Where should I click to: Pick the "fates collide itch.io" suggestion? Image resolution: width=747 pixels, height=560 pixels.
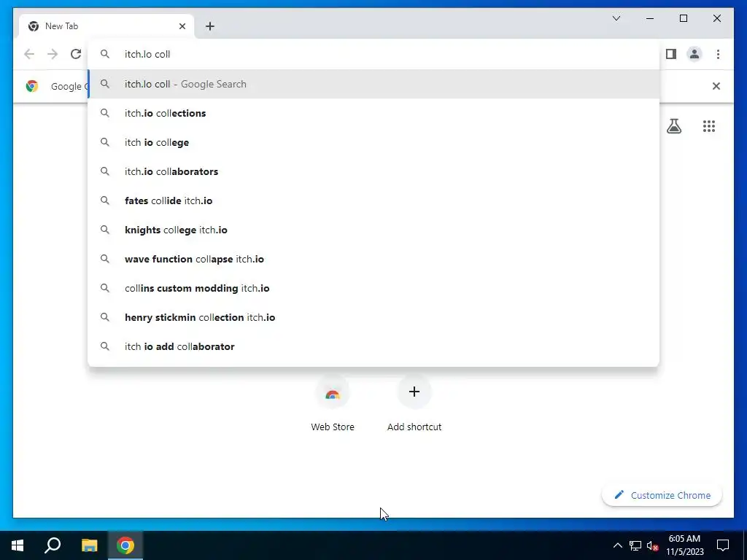coord(373,201)
